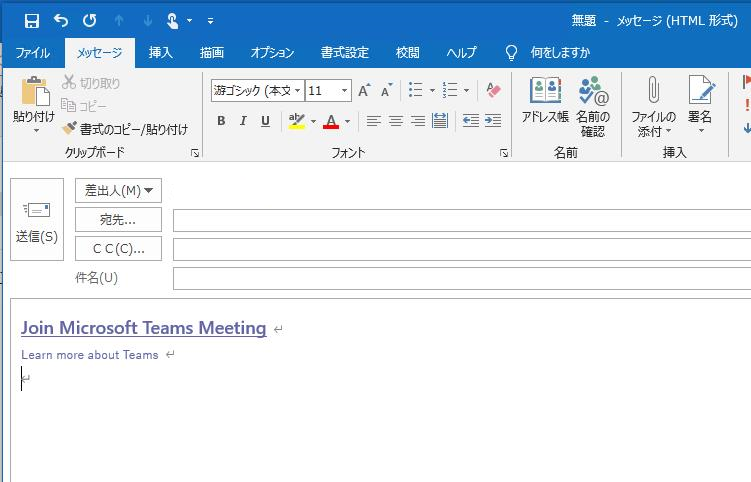The image size is (751, 482).
Task: Click the 送信(S) send button
Action: tap(37, 219)
